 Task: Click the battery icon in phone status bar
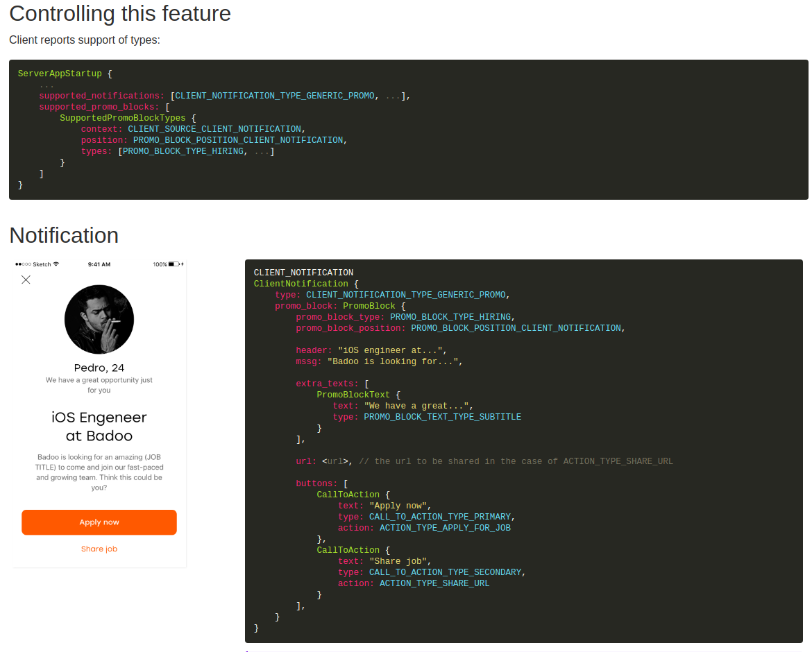tap(174, 264)
